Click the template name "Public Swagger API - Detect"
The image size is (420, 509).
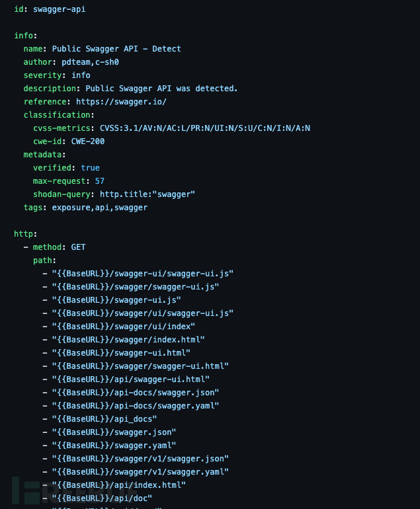point(116,49)
